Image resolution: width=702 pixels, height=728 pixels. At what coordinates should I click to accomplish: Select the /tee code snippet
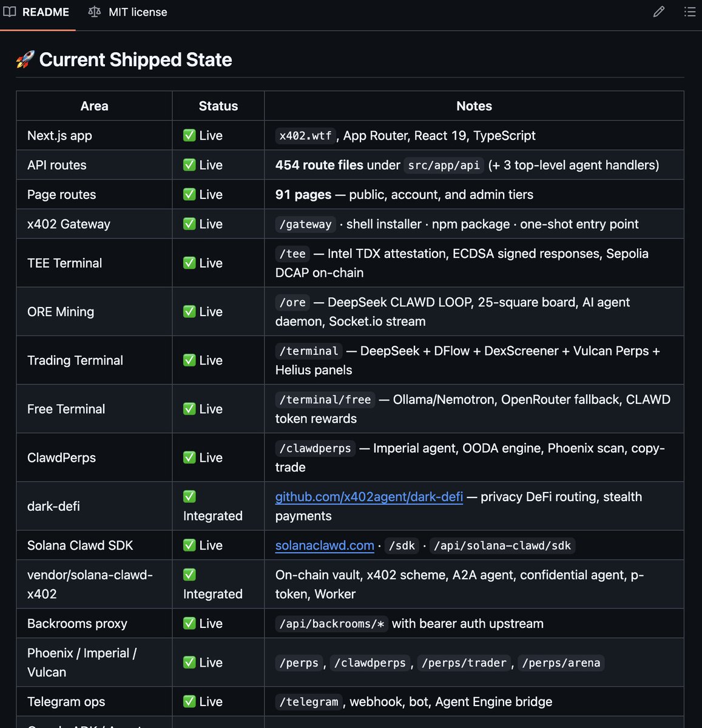[x=292, y=254]
